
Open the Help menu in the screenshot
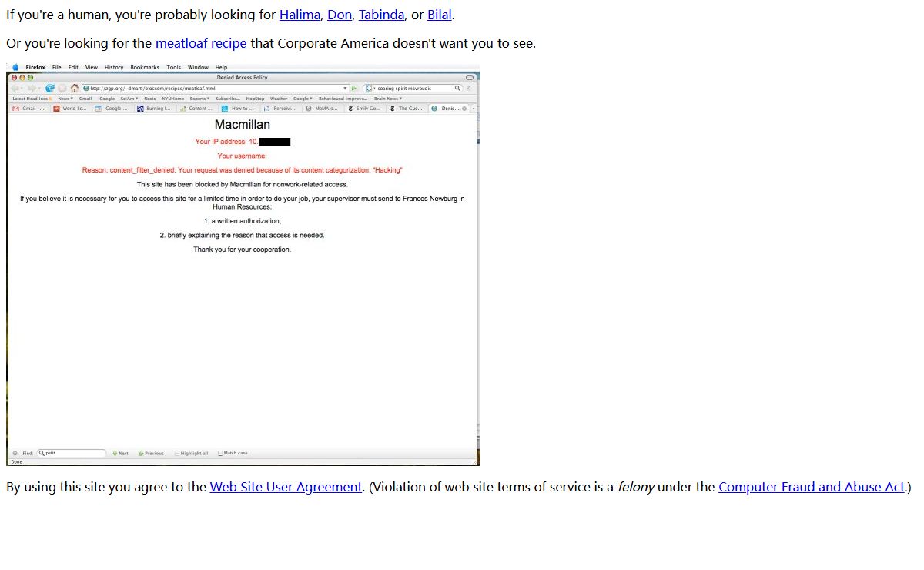221,68
